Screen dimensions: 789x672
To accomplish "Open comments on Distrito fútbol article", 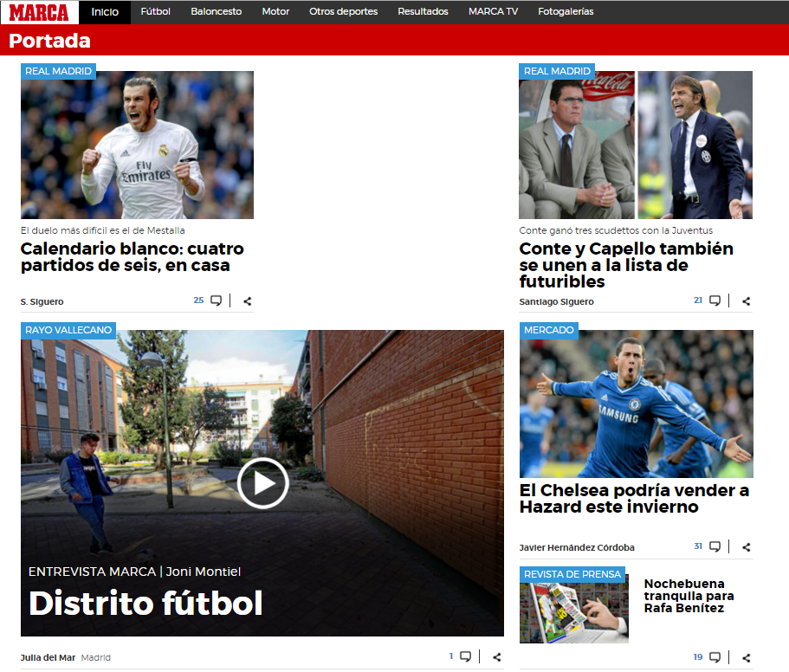I will 465,657.
